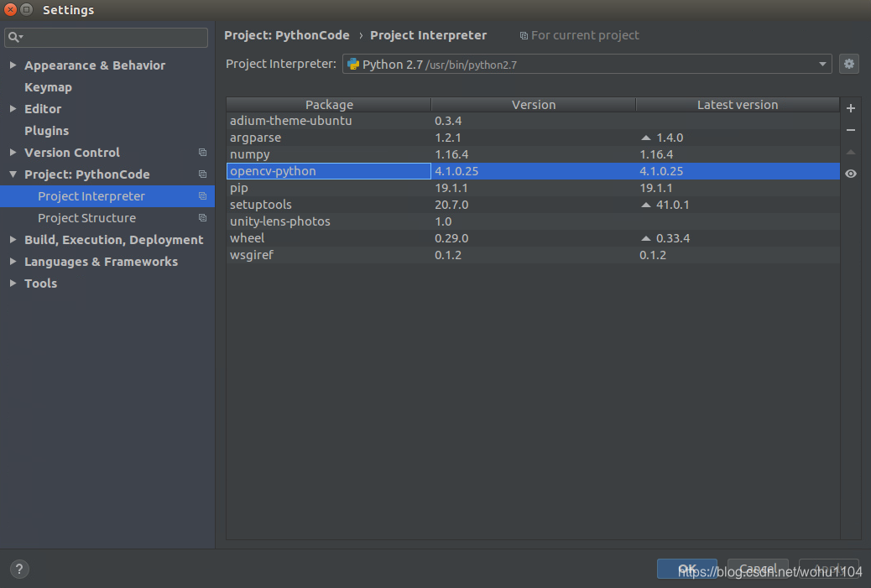
Task: Click the search magnifier icon
Action: pyautogui.click(x=15, y=37)
